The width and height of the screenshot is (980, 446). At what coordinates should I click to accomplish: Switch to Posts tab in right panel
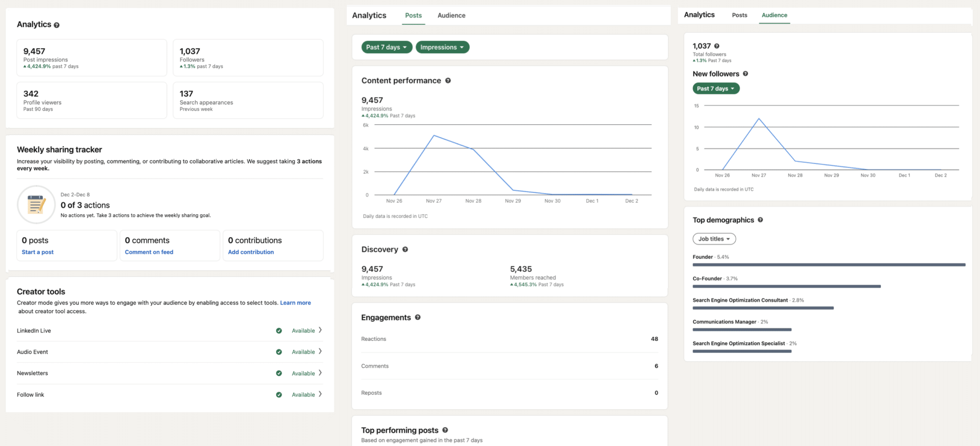tap(739, 15)
